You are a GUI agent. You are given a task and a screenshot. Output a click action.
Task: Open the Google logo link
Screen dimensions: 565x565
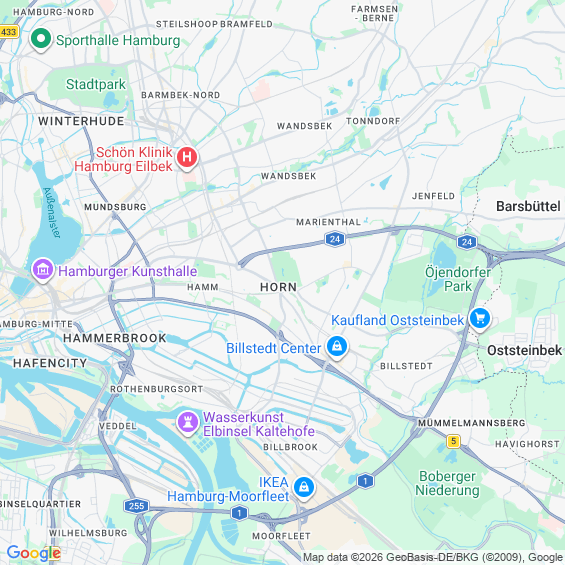(x=34, y=553)
